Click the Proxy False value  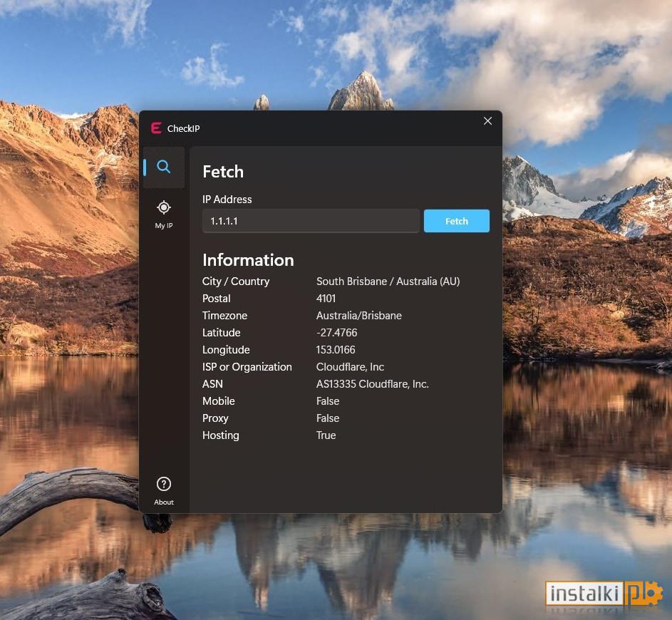[x=327, y=418]
